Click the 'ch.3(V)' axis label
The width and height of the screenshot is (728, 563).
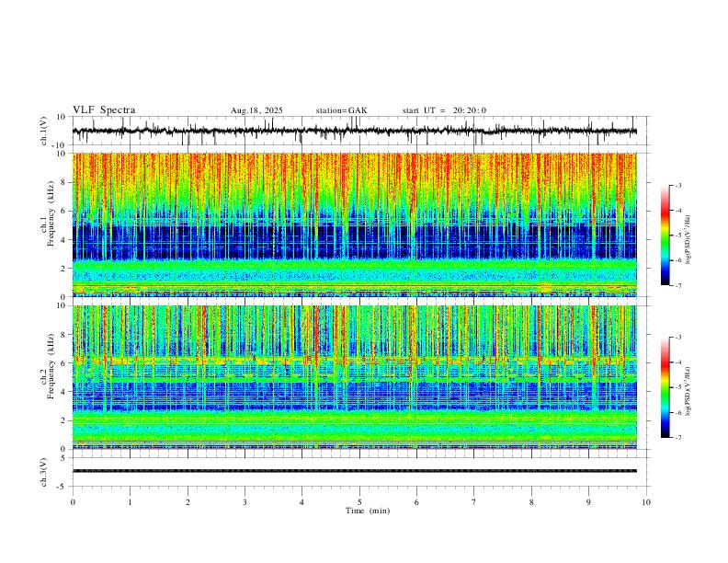[44, 472]
